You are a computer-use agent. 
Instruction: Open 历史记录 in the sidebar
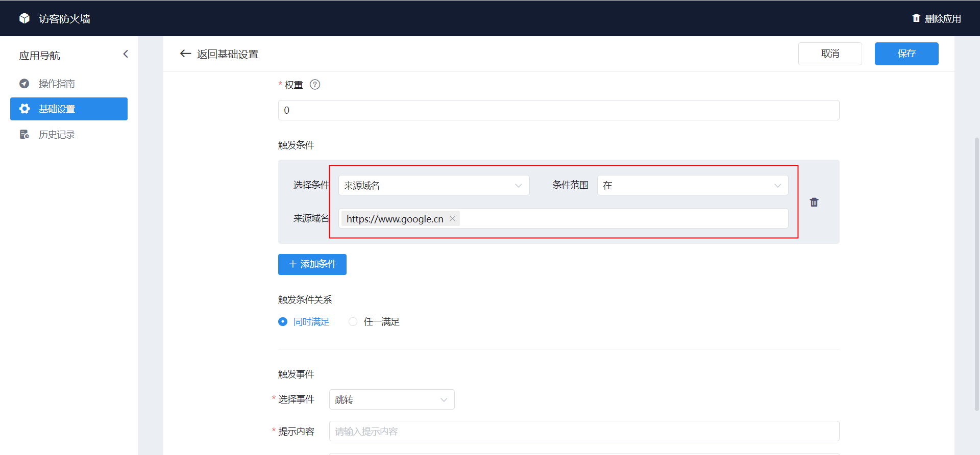(69, 134)
